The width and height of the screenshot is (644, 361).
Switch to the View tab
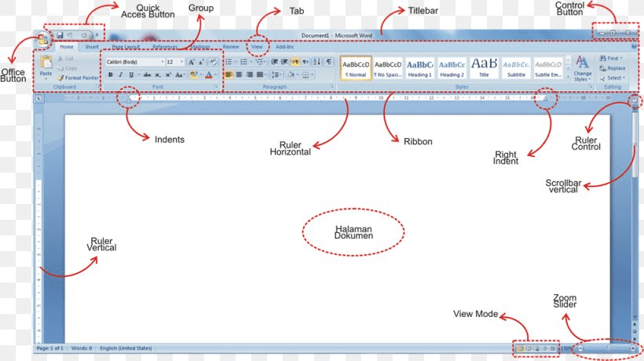click(x=257, y=47)
